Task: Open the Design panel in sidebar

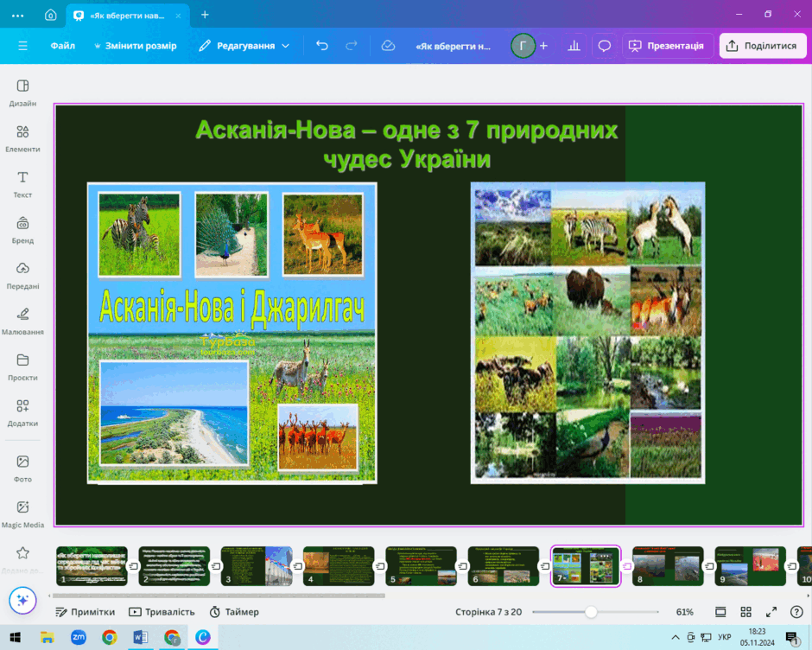Action: point(22,92)
